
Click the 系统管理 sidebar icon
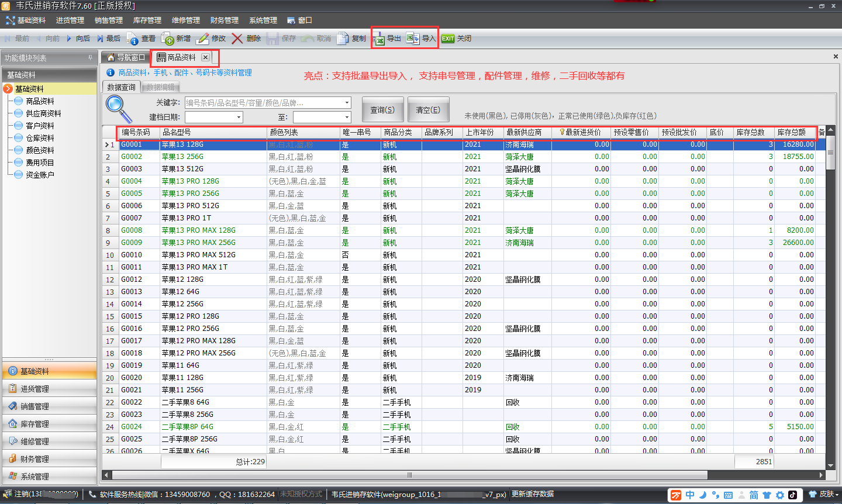(x=13, y=477)
